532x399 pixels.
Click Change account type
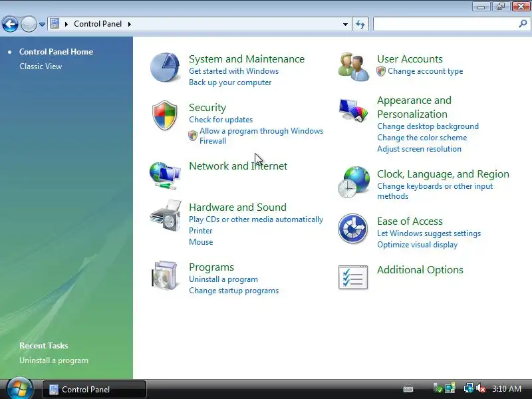pos(426,71)
